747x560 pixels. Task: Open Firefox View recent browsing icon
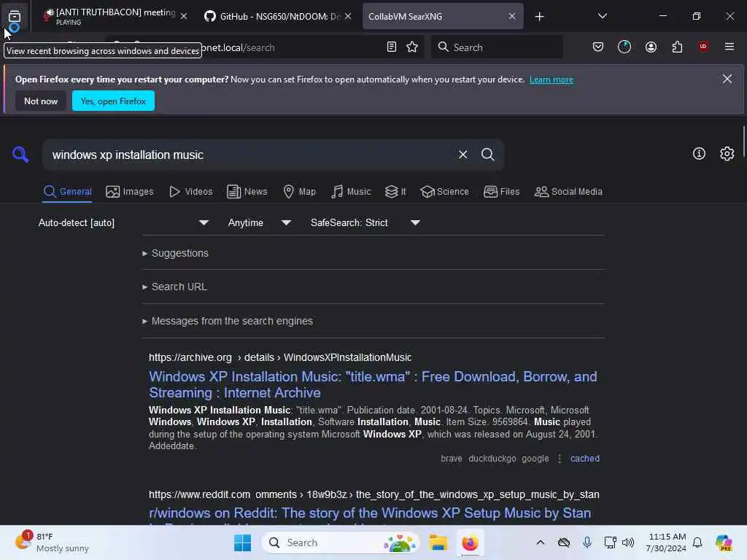[15, 17]
